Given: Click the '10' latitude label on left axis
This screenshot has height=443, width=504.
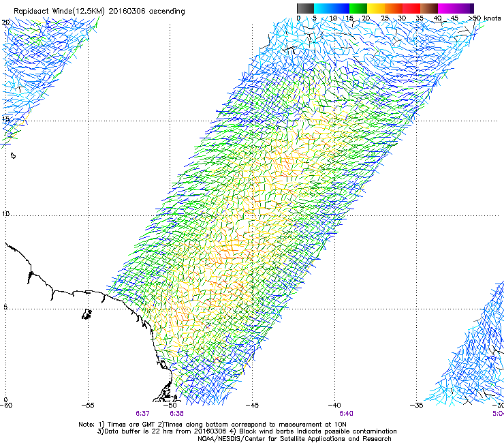Looking at the screenshot, I should point(5,214).
